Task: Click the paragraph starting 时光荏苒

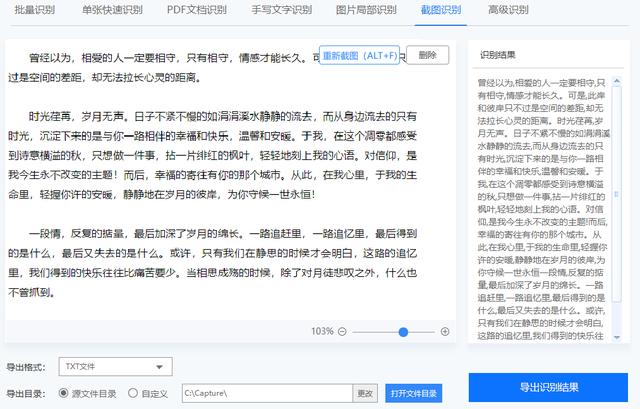Action: point(212,155)
